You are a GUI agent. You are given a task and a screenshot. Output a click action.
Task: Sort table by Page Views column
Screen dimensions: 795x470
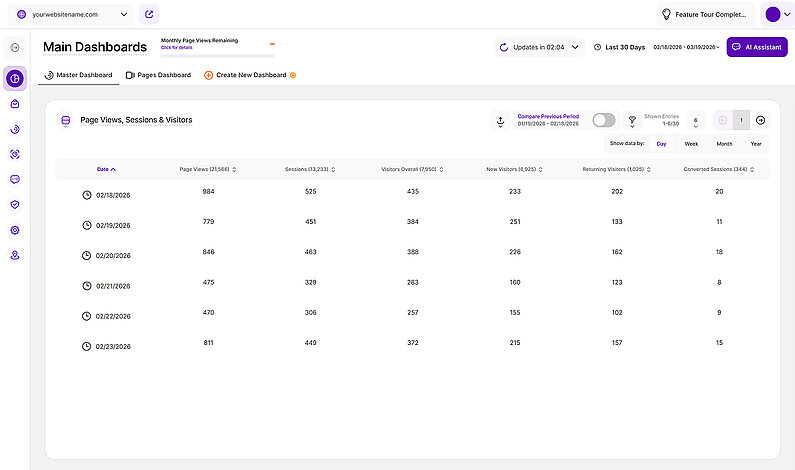(x=208, y=169)
